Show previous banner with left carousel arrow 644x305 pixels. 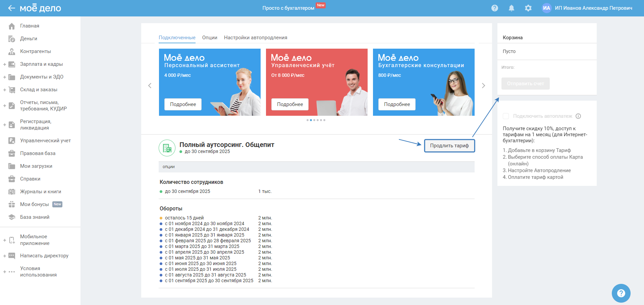tap(150, 86)
